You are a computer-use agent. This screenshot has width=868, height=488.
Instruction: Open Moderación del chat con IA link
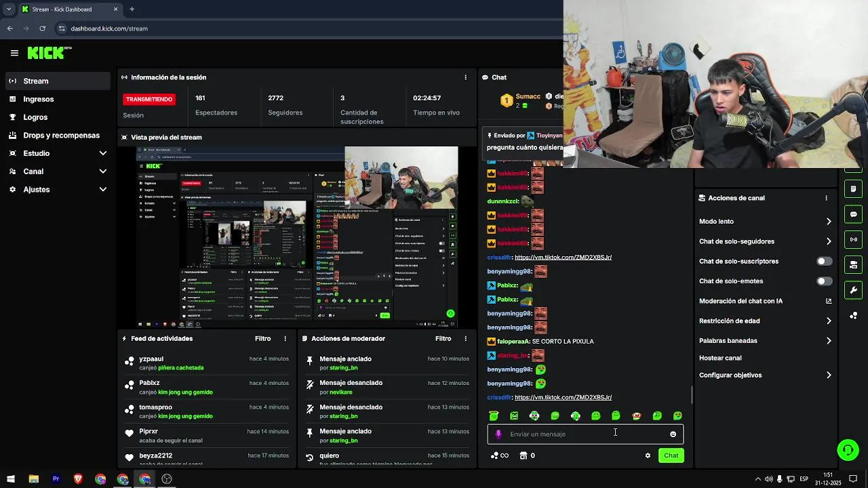pyautogui.click(x=766, y=301)
